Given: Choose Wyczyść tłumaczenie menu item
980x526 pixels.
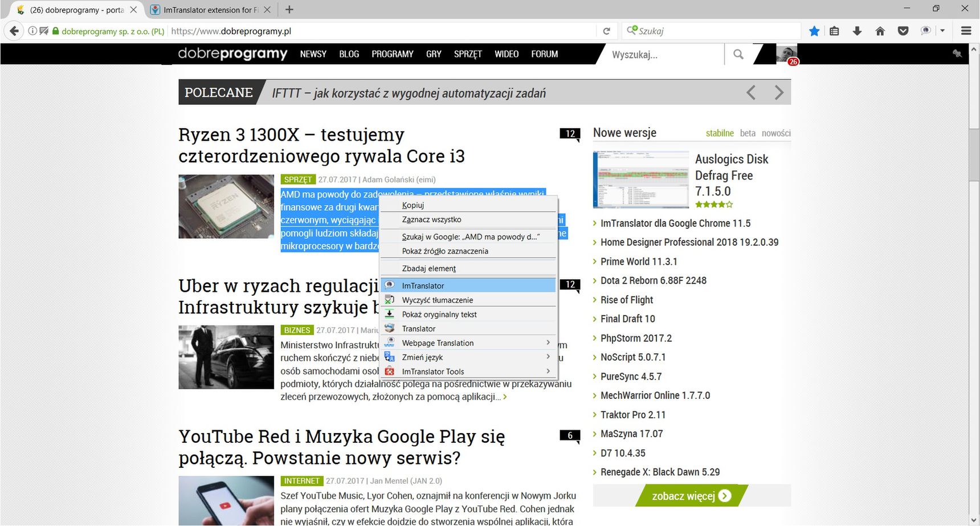Looking at the screenshot, I should pyautogui.click(x=468, y=300).
